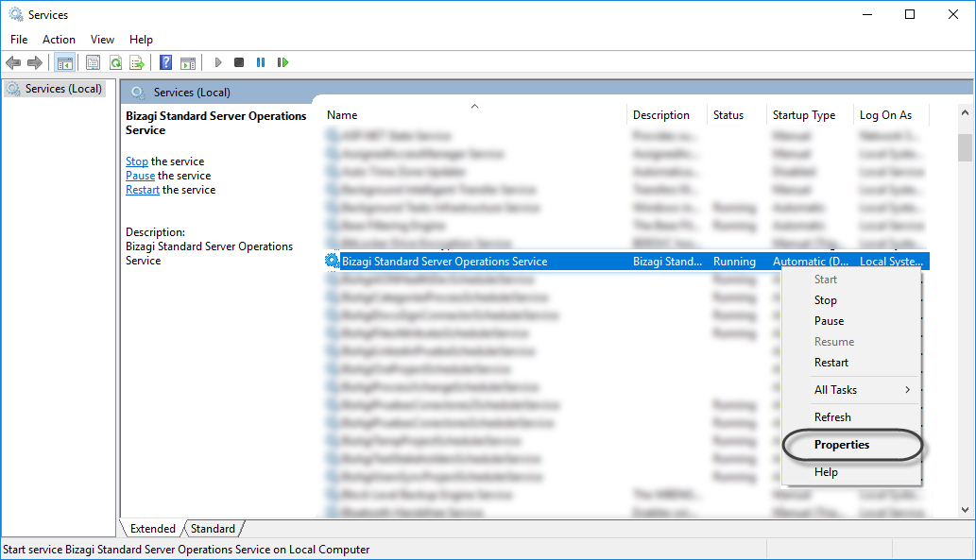Click the Forward arrow toolbar icon
Viewport: 976px width, 560px height.
click(x=35, y=62)
